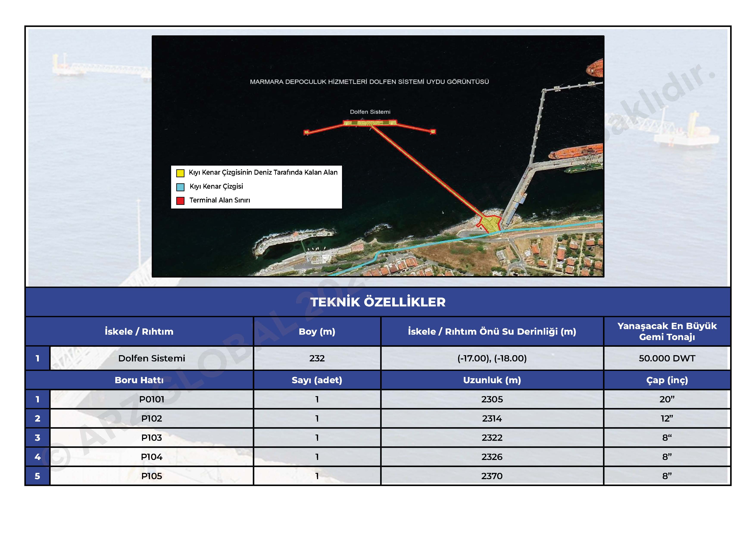Click the depth value '(-17.00), (-18.00)'
The image size is (756, 535).
click(492, 358)
